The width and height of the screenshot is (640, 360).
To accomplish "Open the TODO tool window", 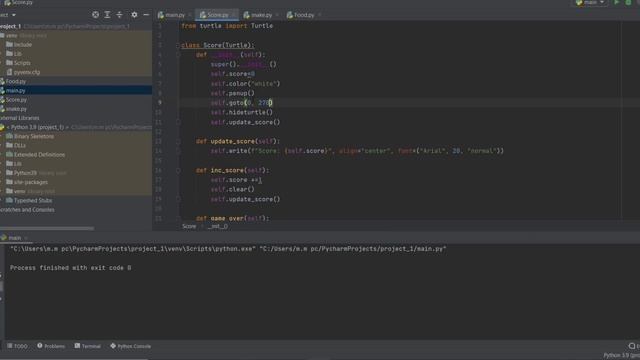I will coord(17,346).
